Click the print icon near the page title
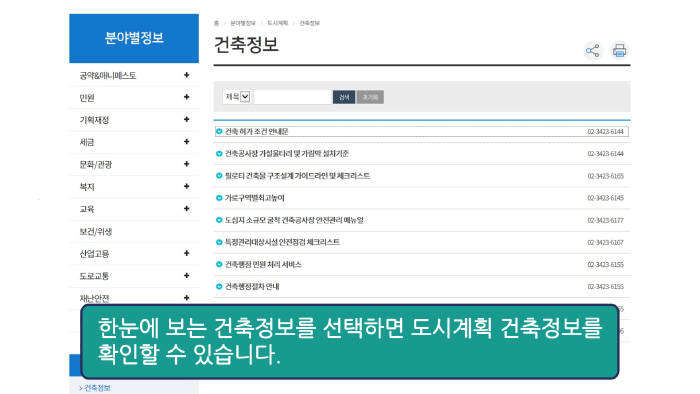This screenshot has height=394, width=700. (619, 50)
